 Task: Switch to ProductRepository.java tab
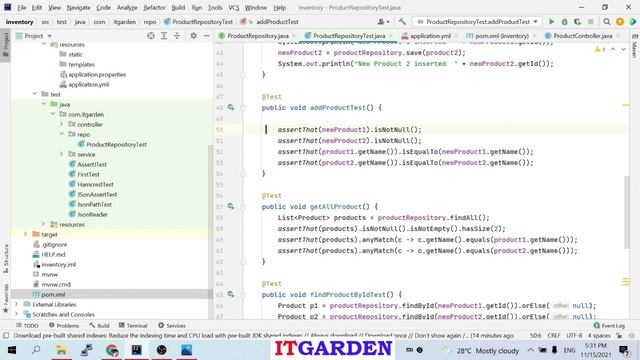(x=258, y=36)
